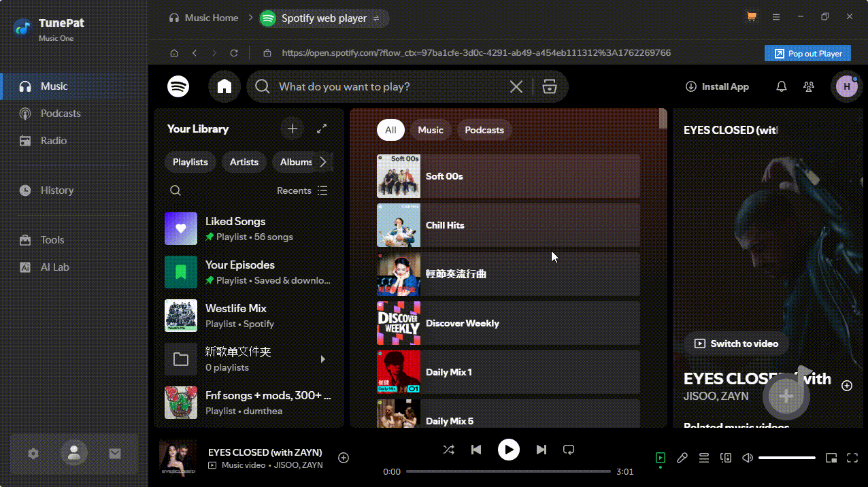
Task: Open the Now Playing queue icon
Action: pos(704,458)
